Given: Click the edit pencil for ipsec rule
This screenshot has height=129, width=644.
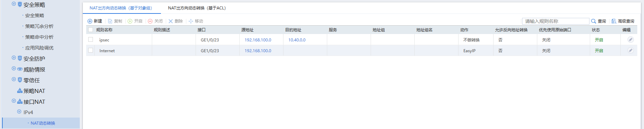Looking at the screenshot, I should point(631,40).
